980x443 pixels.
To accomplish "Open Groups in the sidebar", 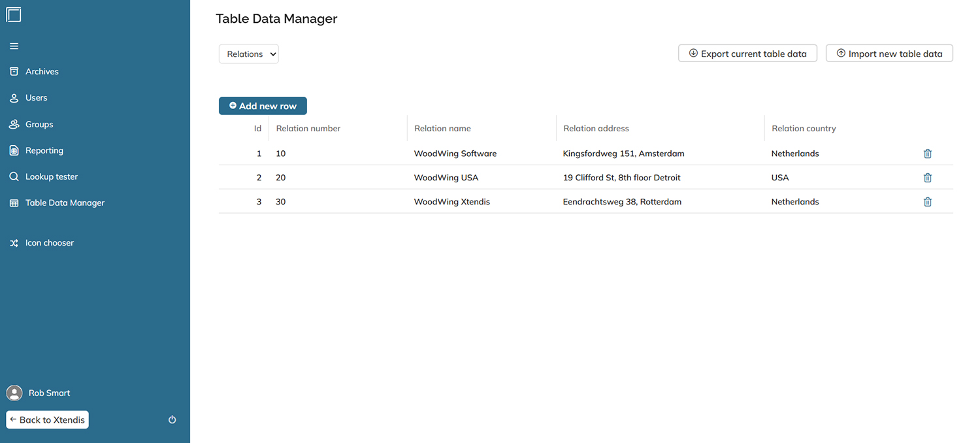I will tap(39, 124).
